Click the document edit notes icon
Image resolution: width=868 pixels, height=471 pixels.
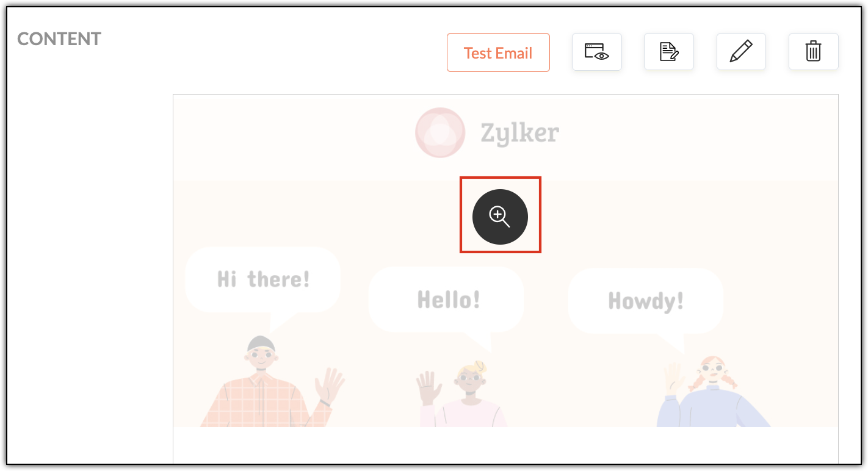click(669, 52)
